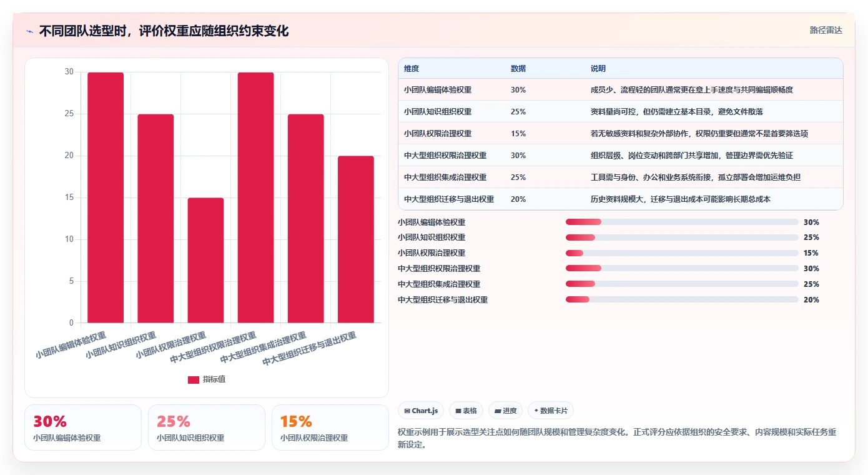The height and width of the screenshot is (475, 868).
Task: Click the description starting 组织层级、岗位变动
Action: coord(692,156)
